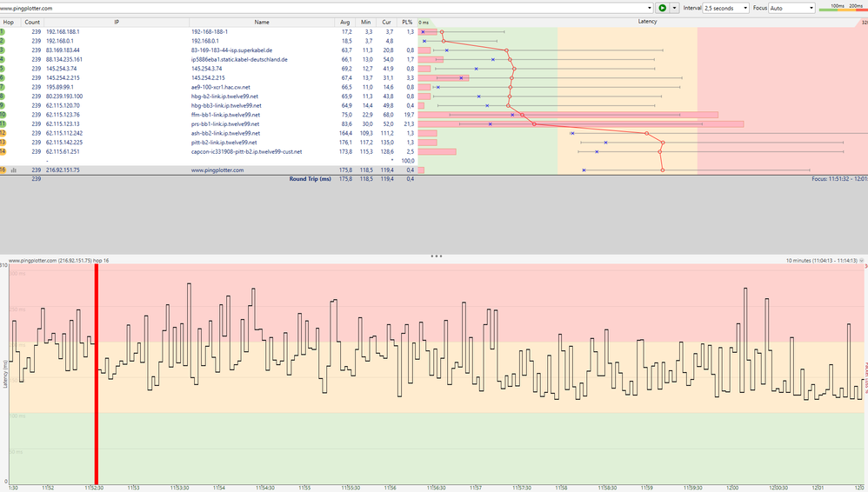Click the PL% column header
The width and height of the screenshot is (868, 492).
[407, 22]
